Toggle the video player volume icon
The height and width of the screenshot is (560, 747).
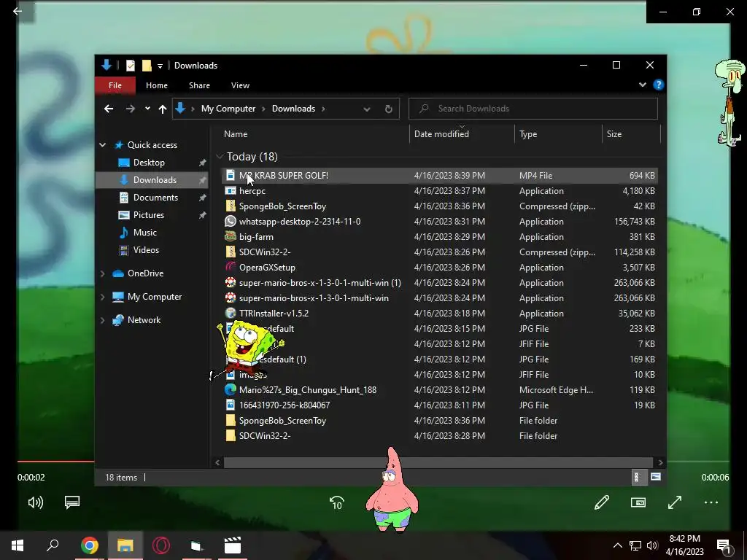tap(36, 502)
